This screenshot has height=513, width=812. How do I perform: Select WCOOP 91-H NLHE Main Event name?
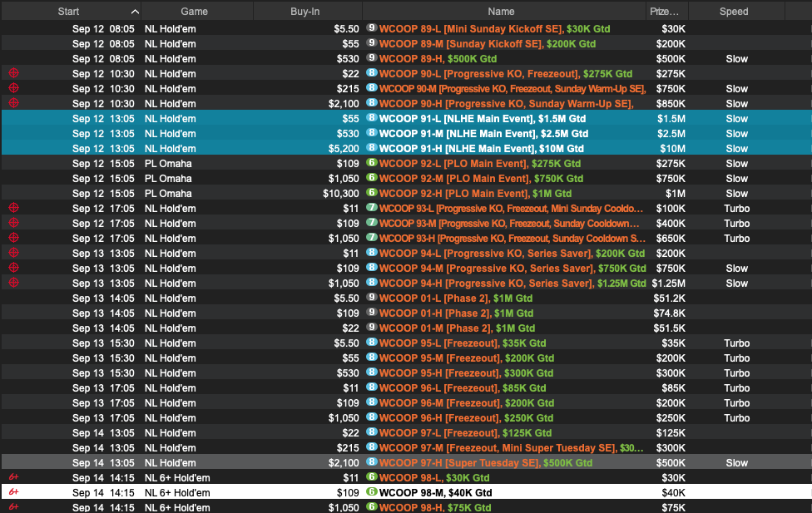[x=482, y=149]
